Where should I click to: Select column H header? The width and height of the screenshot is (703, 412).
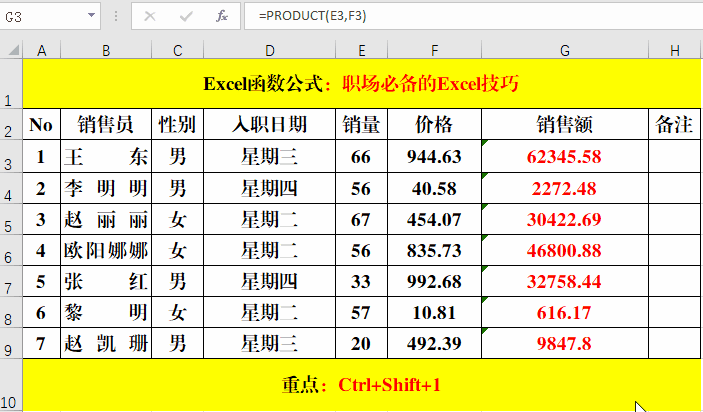tap(675, 50)
